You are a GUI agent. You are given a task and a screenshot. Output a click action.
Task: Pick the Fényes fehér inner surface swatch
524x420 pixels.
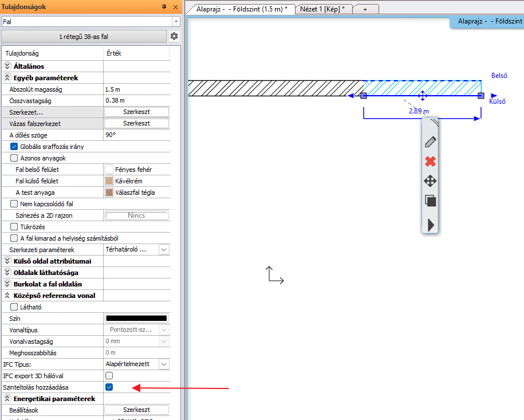pos(109,169)
